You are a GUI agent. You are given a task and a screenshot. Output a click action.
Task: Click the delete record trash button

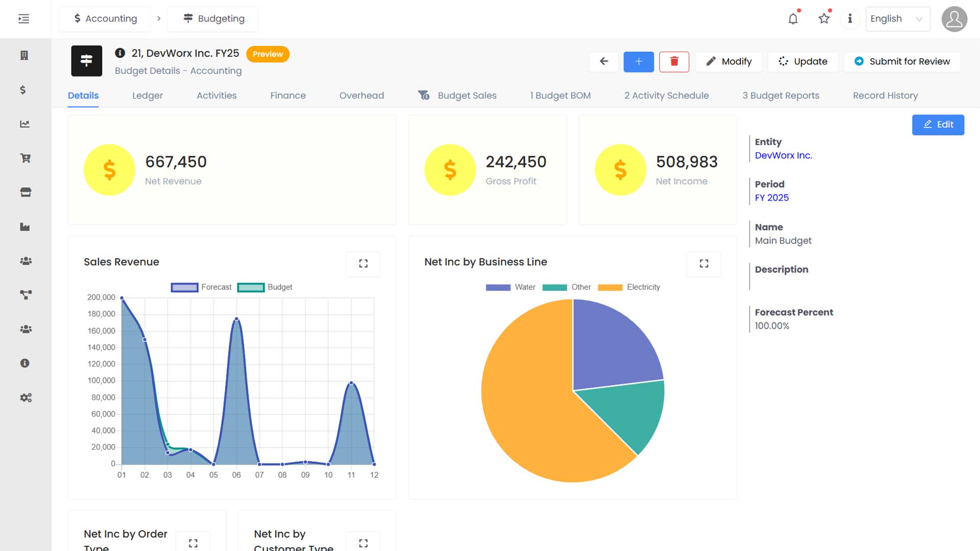[673, 61]
